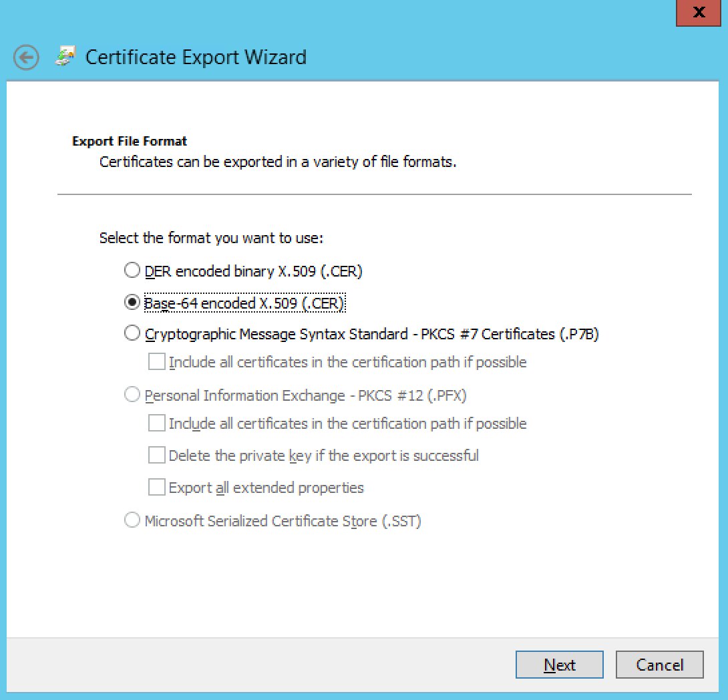Viewport: 728px width, 700px height.
Task: Click the DER encoded binary label text
Action: tap(254, 270)
